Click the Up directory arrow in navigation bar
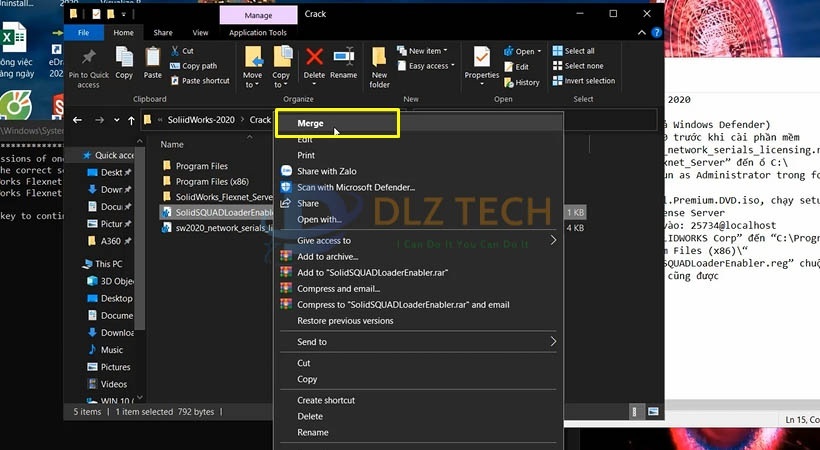Image resolution: width=820 pixels, height=450 pixels. click(131, 120)
